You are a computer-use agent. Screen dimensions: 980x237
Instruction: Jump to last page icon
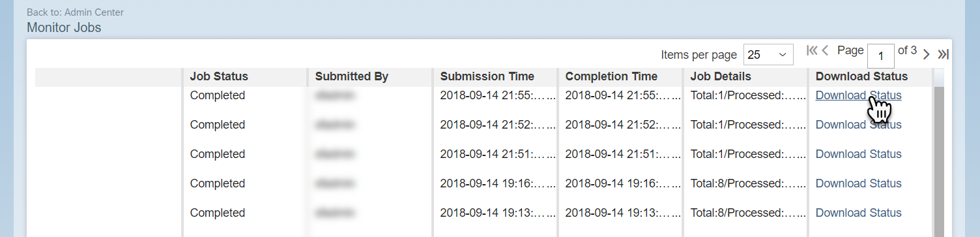click(943, 54)
